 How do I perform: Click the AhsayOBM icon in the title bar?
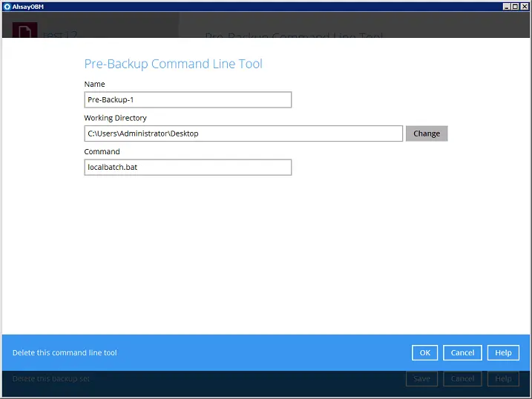pos(7,6)
